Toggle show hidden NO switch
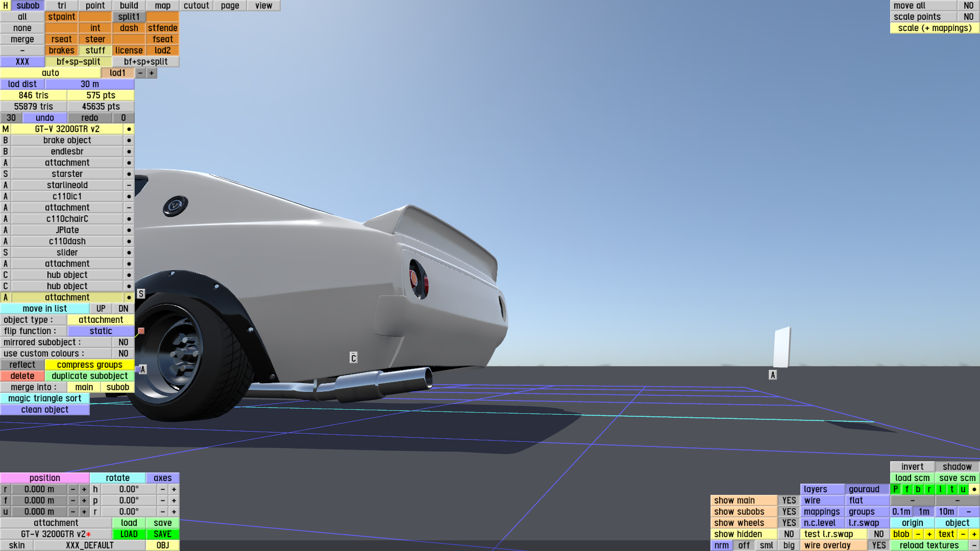This screenshot has height=551, width=980. [789, 534]
